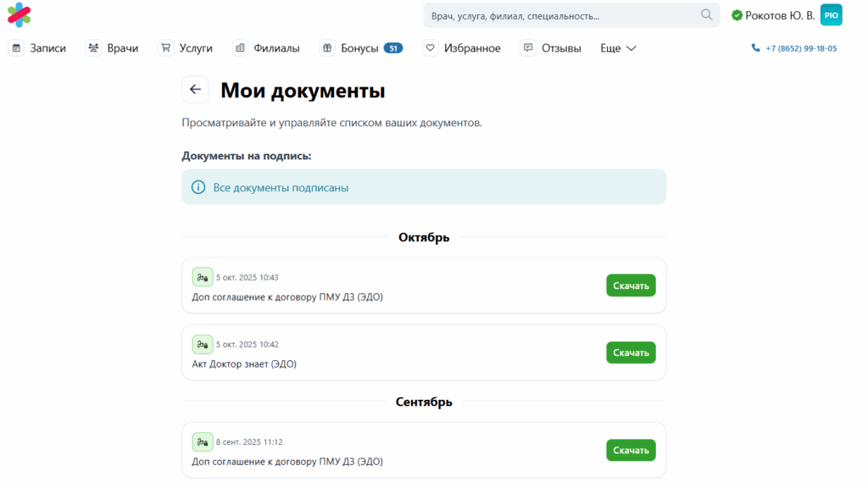Screen dimensions: 868x488
Task: Click the info icon in signed notice
Action: (x=198, y=187)
